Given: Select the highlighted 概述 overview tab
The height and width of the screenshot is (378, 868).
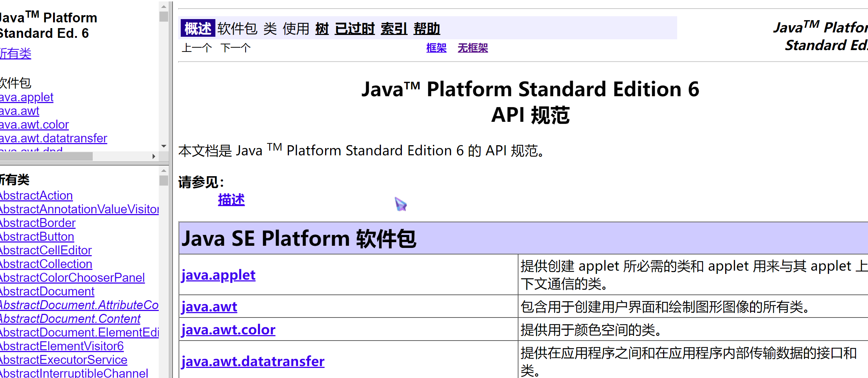Looking at the screenshot, I should click(x=198, y=28).
